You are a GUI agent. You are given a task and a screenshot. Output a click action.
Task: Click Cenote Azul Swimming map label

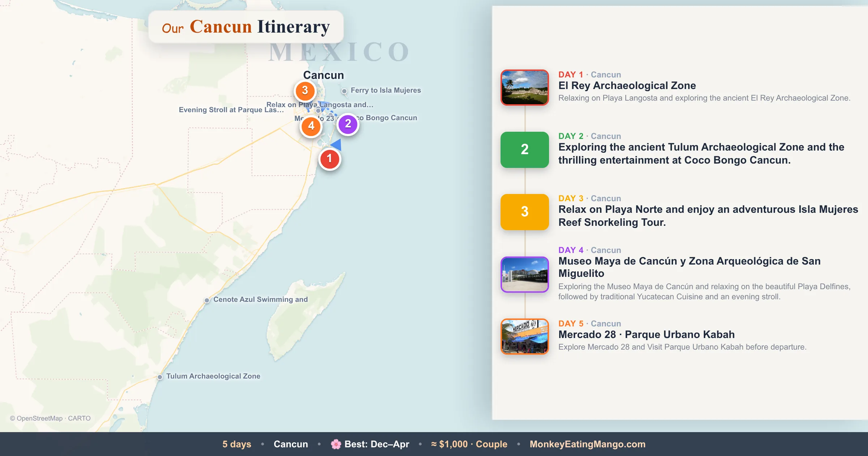[260, 300]
